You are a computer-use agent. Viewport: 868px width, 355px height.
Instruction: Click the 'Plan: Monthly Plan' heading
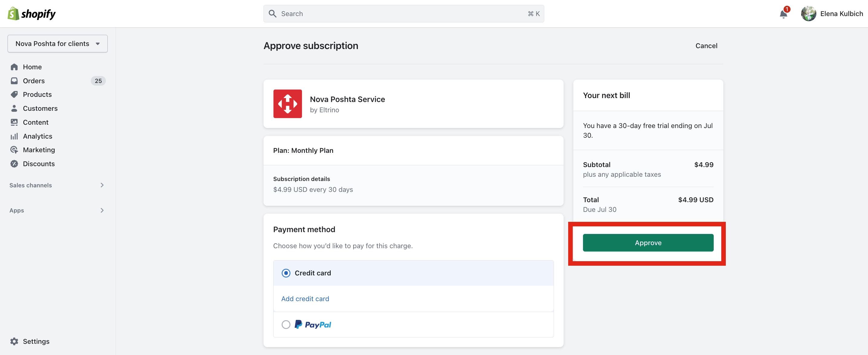pos(303,151)
